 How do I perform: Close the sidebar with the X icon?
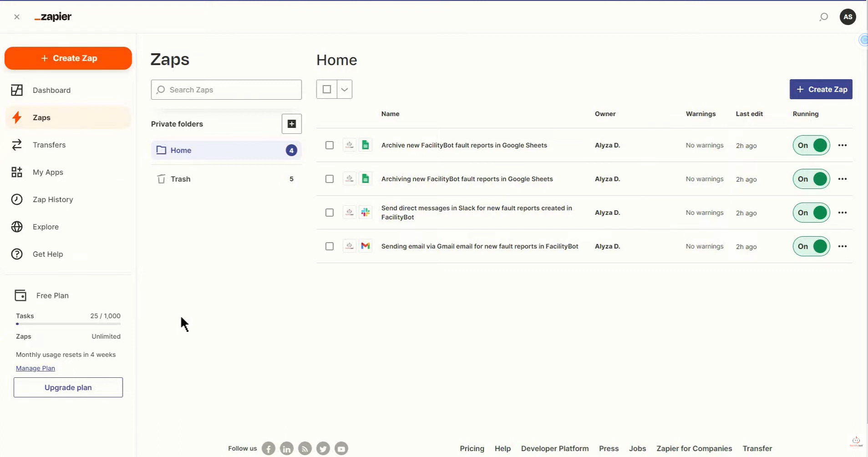(17, 17)
